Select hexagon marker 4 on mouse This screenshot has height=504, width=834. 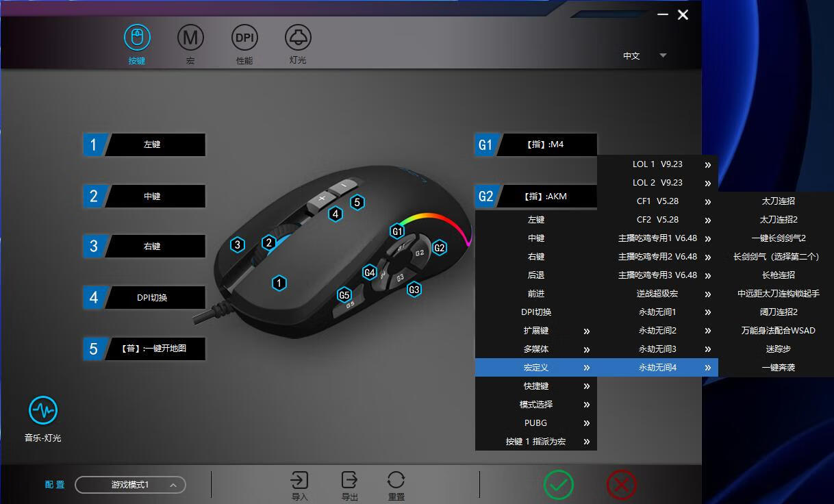pyautogui.click(x=335, y=214)
